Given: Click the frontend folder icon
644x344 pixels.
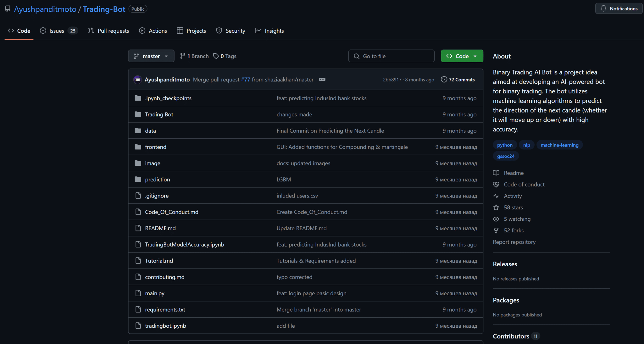Looking at the screenshot, I should 138,147.
